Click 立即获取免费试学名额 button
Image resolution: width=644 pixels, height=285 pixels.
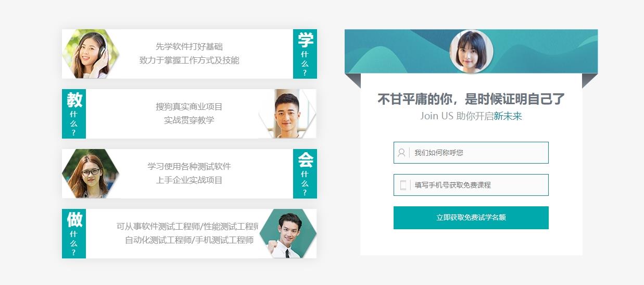tap(471, 217)
